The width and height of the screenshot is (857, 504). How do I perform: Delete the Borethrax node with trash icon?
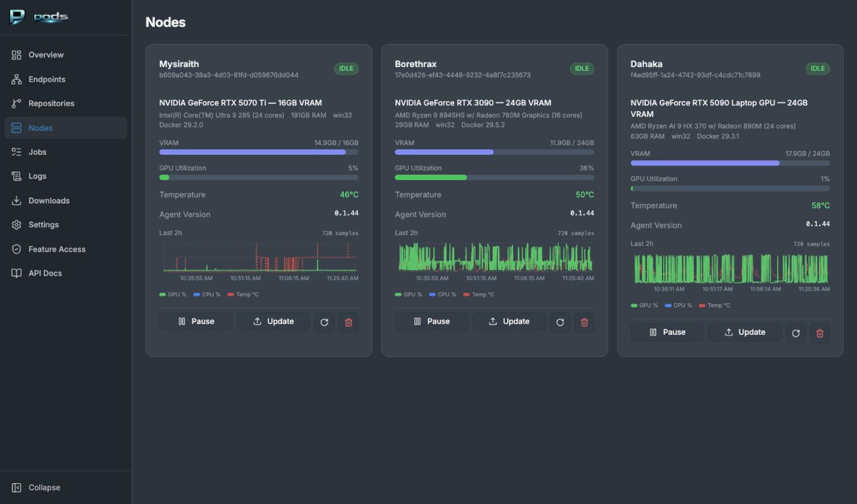click(584, 322)
